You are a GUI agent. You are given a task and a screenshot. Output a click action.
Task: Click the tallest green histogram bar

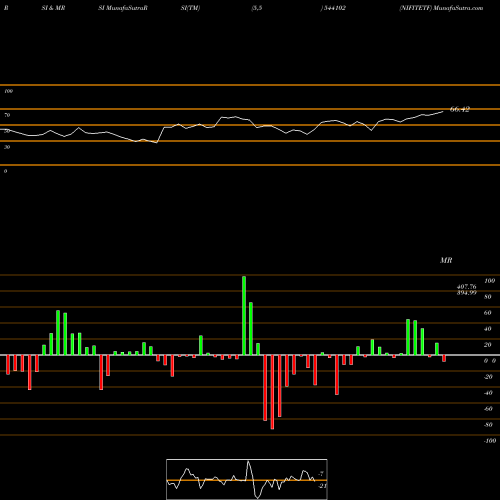pos(244,315)
